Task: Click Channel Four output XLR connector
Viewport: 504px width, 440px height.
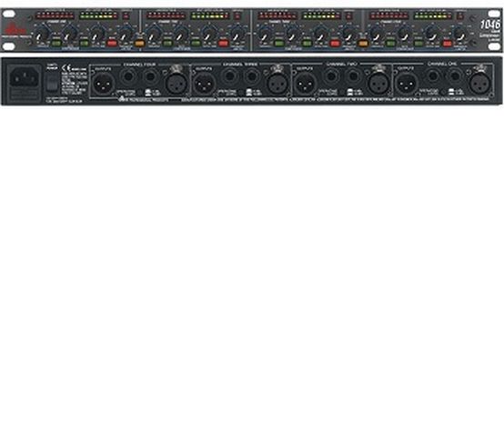Action: tap(104, 83)
